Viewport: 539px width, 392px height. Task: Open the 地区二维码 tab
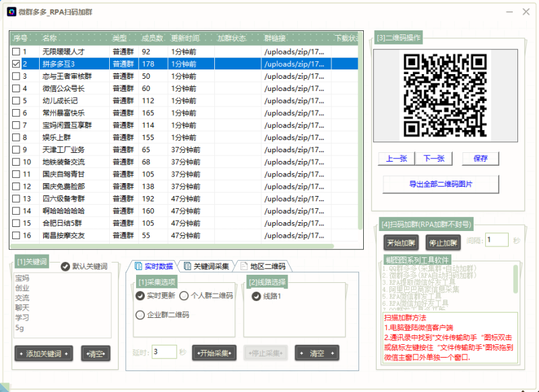click(263, 266)
